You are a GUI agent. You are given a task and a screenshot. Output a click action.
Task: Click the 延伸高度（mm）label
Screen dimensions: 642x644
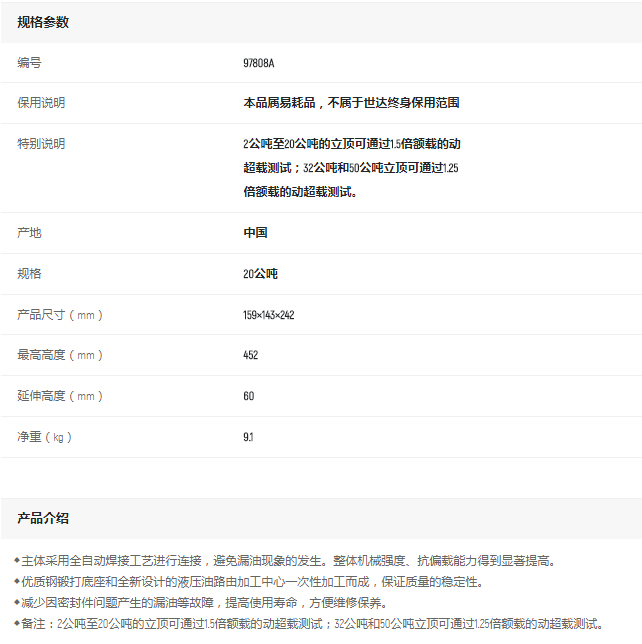coord(60,396)
